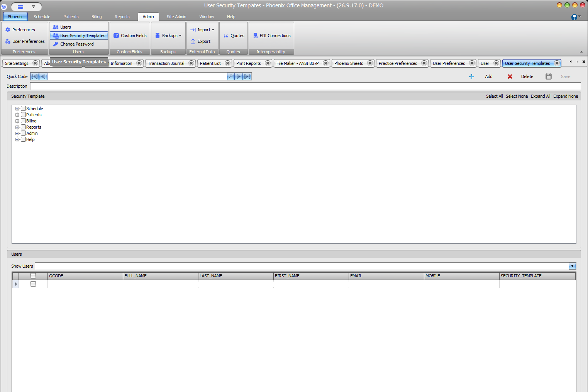
Task: Open Custom Fields ribbon button
Action: point(130,36)
